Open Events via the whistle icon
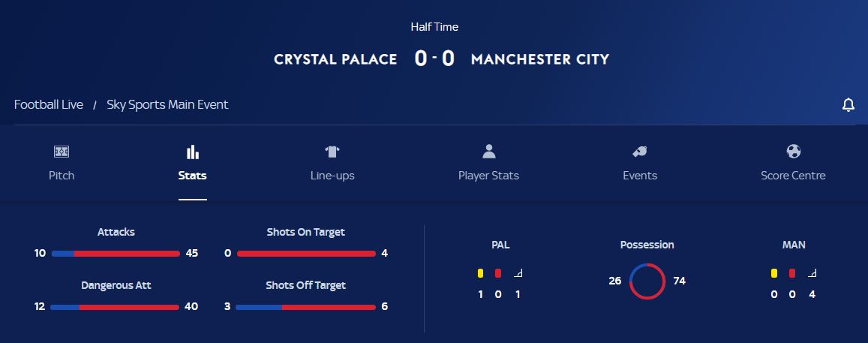Image resolution: width=868 pixels, height=343 pixels. coord(640,152)
